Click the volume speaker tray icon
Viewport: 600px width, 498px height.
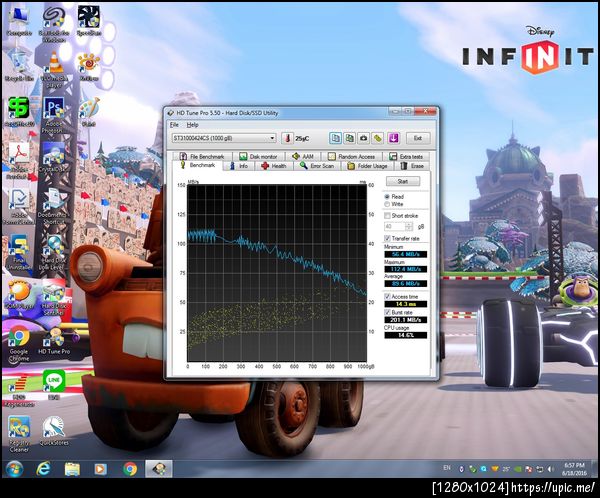(551, 469)
